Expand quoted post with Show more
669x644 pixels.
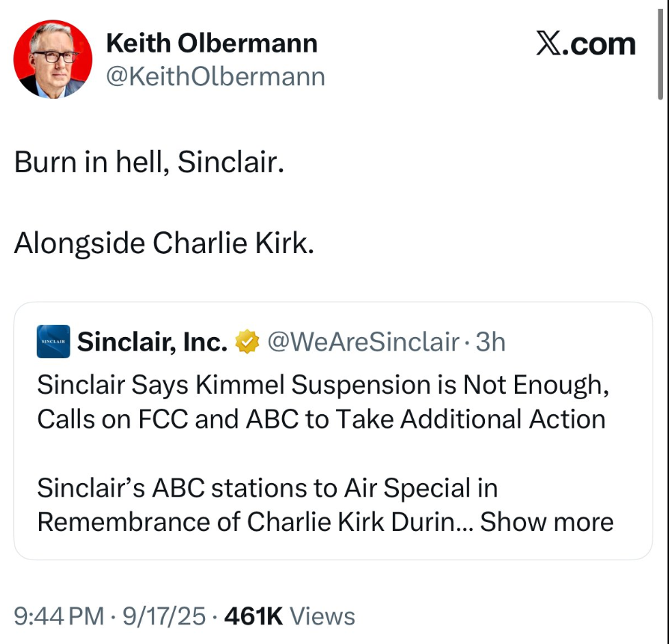point(546,521)
